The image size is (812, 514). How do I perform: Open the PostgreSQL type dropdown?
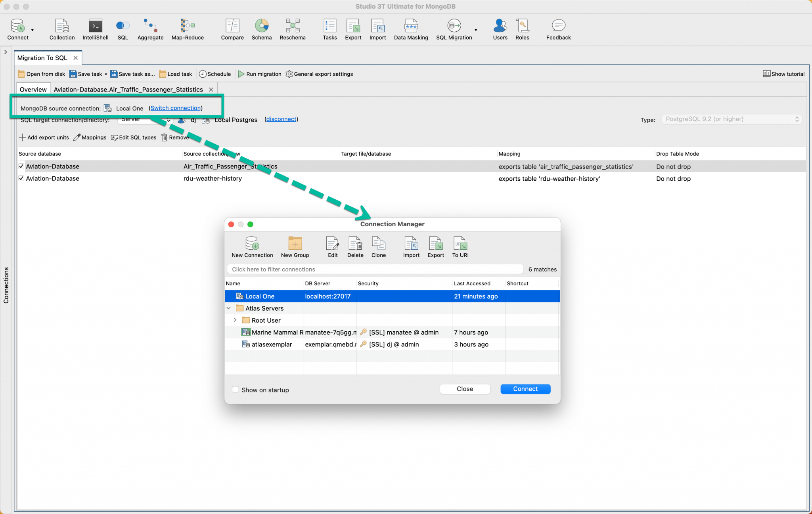732,119
